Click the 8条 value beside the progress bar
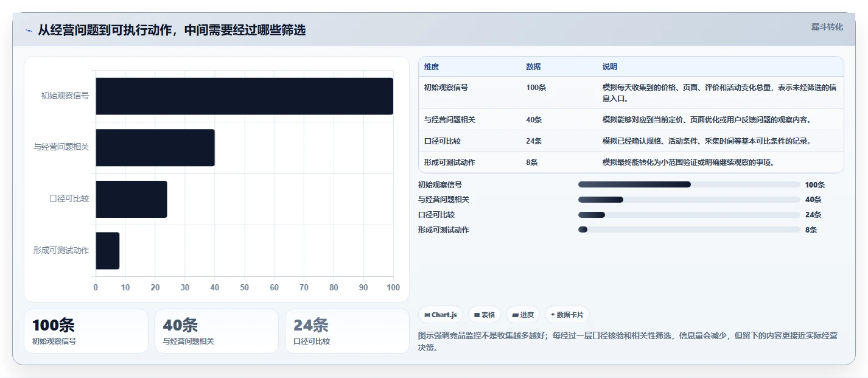Viewport: 868px width, 378px height. (x=811, y=230)
